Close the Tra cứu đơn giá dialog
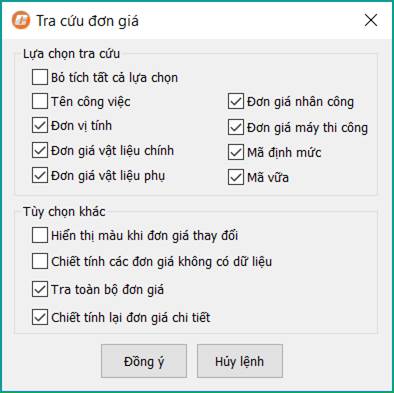Viewport: 394px width, 393px height. coord(371,21)
